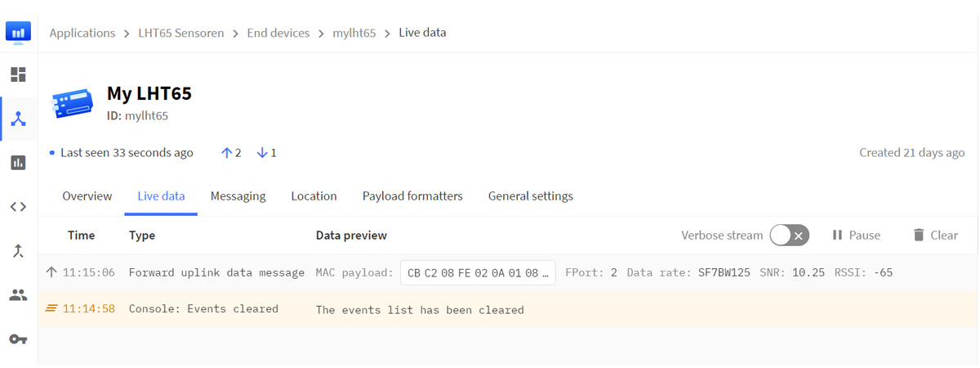Open the collaborators people icon in sidebar

point(18,295)
